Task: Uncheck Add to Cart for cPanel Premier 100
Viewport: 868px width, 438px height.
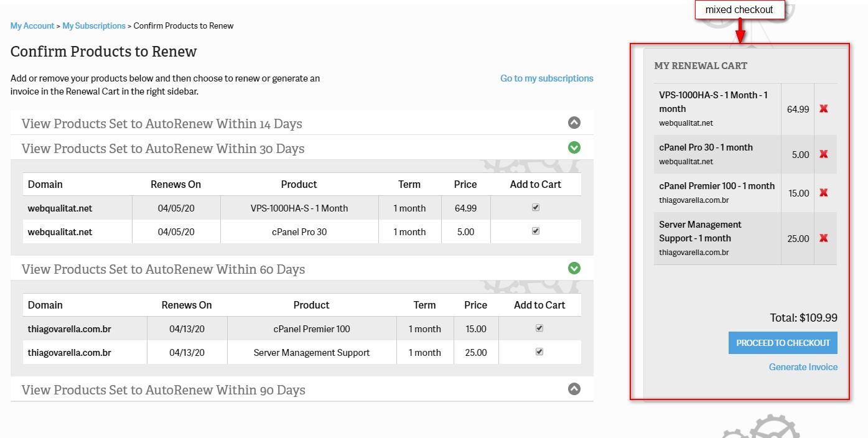Action: click(539, 328)
